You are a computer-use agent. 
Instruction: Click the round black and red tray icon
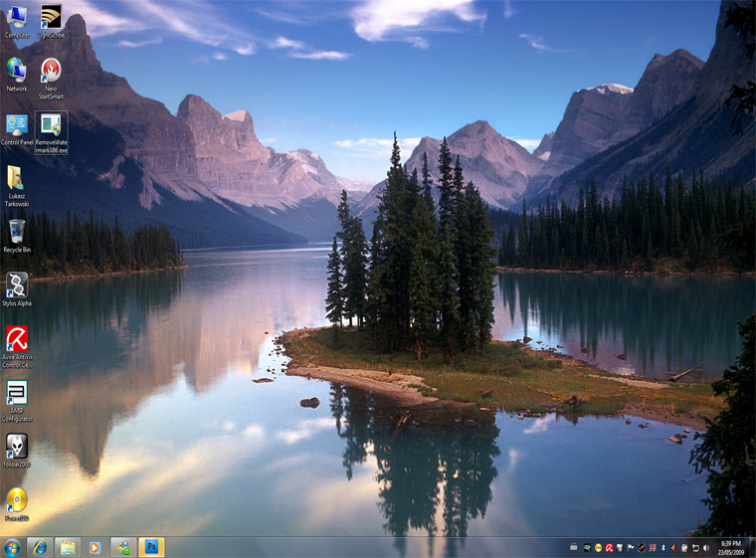[x=642, y=548]
